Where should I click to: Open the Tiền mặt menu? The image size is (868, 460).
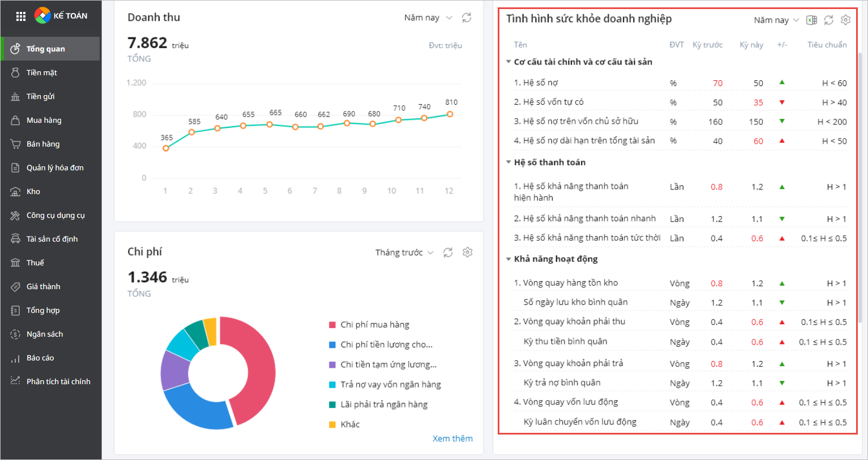pos(42,72)
